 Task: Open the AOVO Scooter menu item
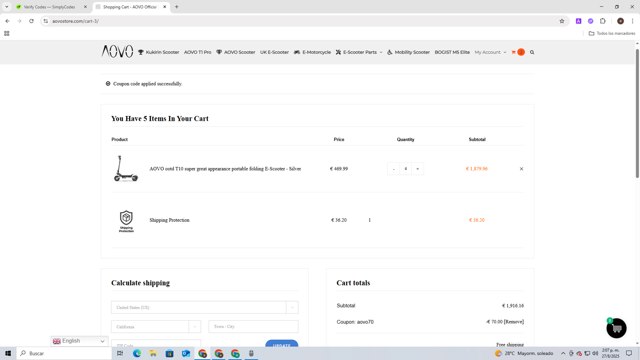[x=236, y=52]
